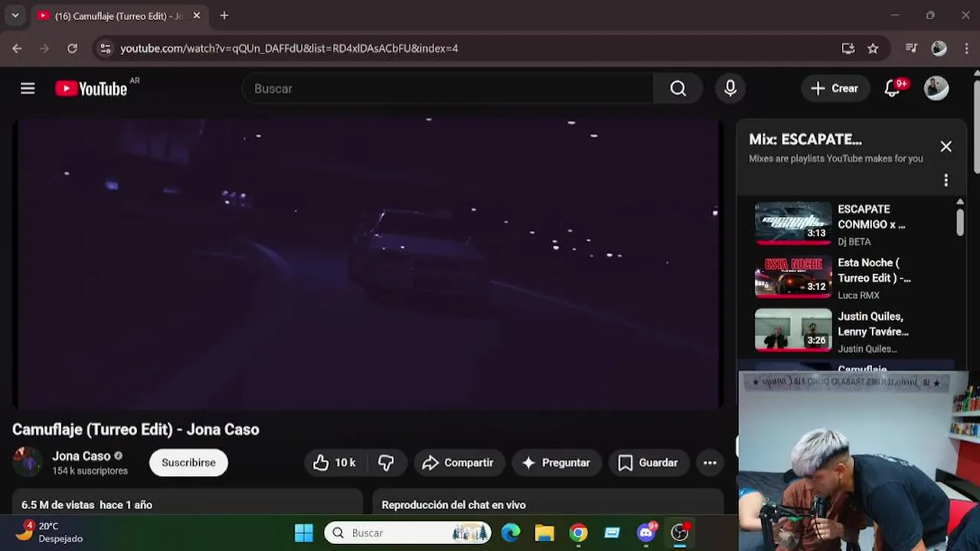Viewport: 980px width, 551px height.
Task: Click the Suscribirse button
Action: pos(188,462)
